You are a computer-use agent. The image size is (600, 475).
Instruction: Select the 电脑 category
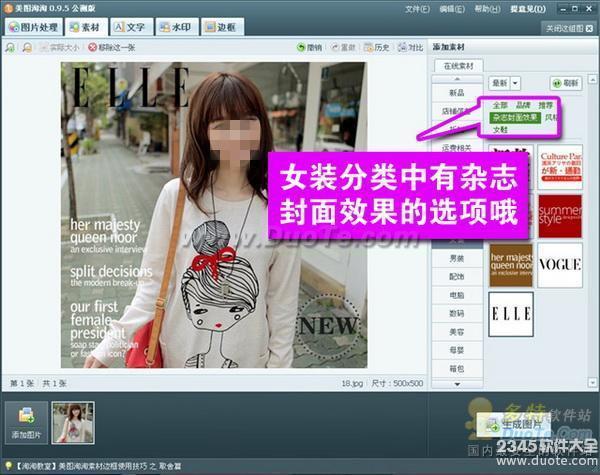tap(457, 295)
